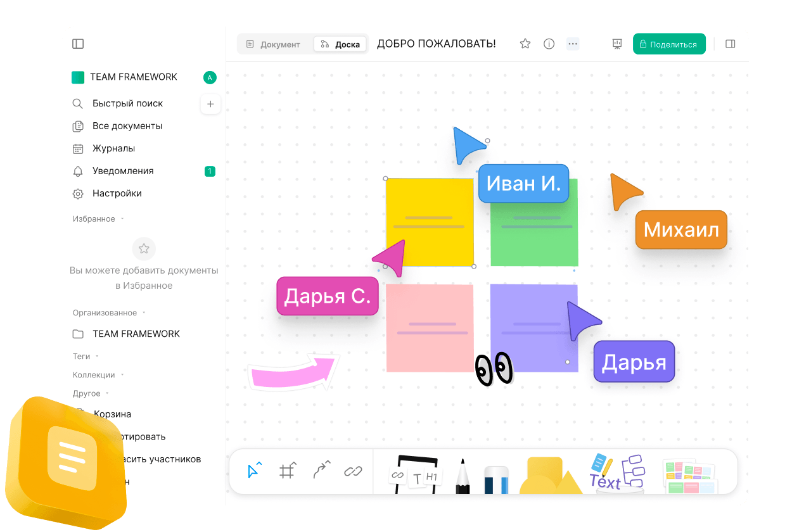The width and height of the screenshot is (811, 532).
Task: Open Уведомления notifications
Action: (123, 171)
